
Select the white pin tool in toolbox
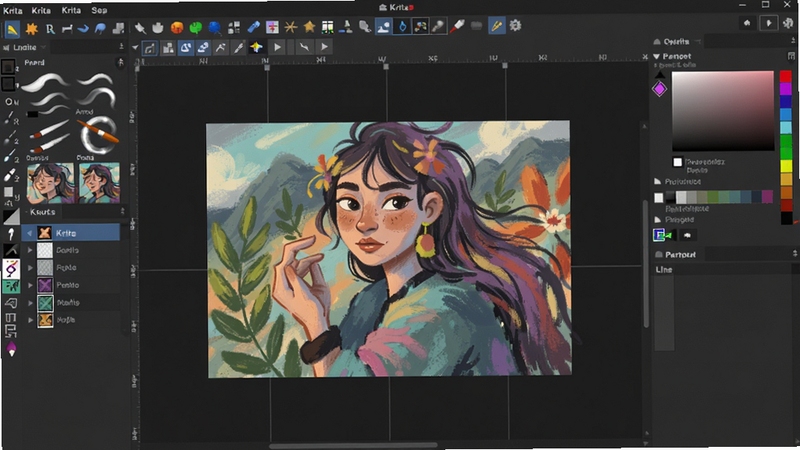point(11,234)
